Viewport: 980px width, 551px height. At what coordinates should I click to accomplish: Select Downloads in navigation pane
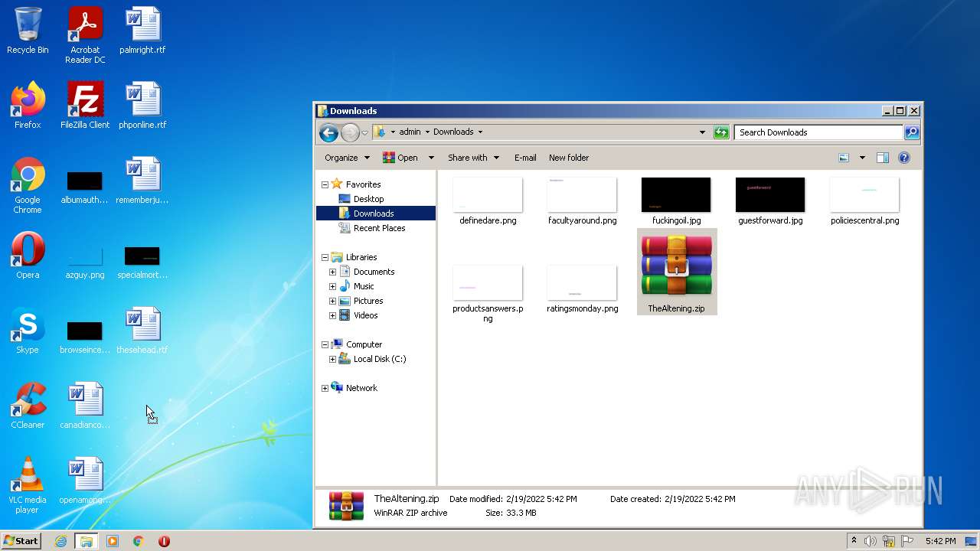374,214
